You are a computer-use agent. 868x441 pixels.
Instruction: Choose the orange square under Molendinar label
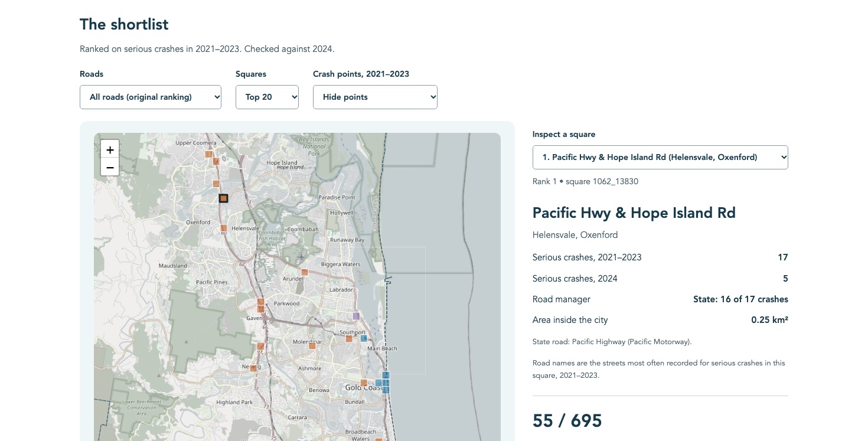312,346
